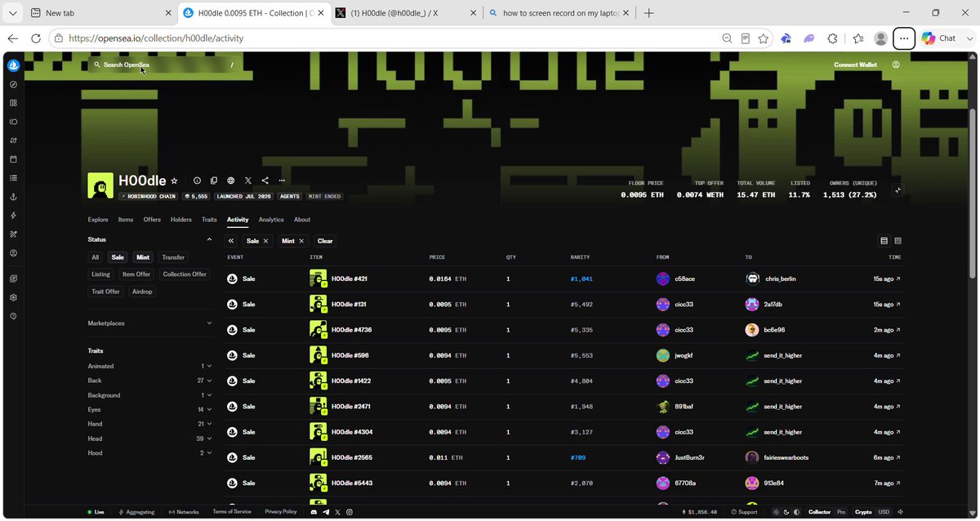Share the H00dle collection
The image size is (980, 521).
coord(265,180)
